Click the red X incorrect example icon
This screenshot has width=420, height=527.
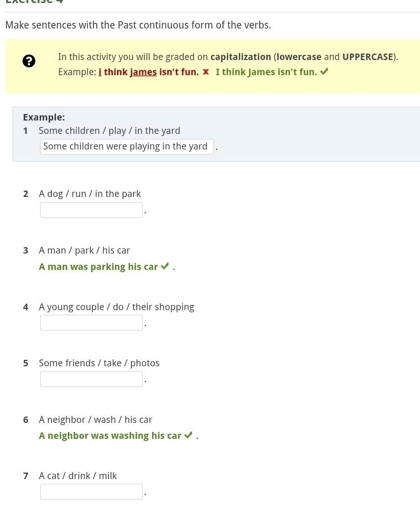(x=206, y=72)
